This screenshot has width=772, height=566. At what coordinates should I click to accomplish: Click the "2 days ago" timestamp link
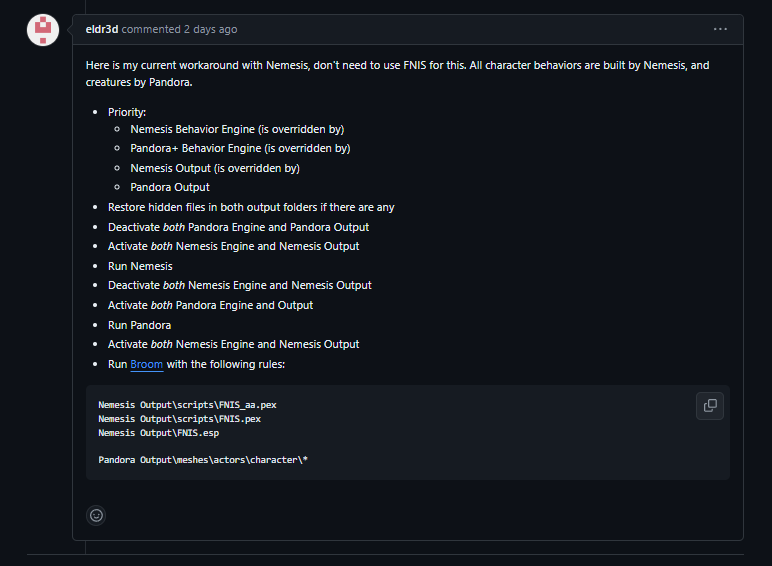[210, 30]
